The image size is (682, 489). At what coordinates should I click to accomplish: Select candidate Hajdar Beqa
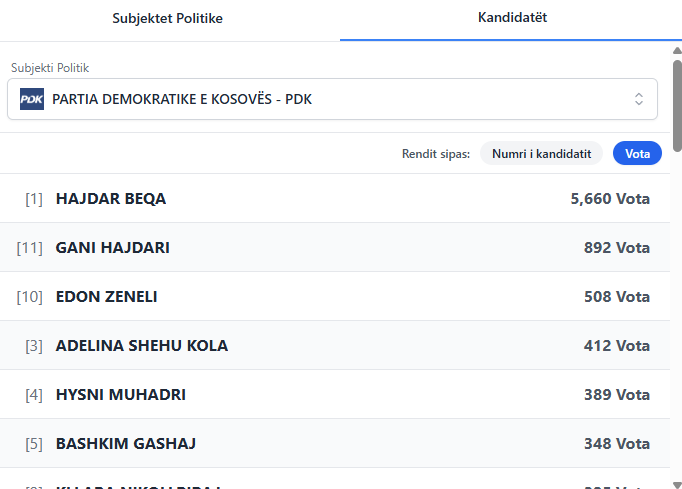point(111,199)
